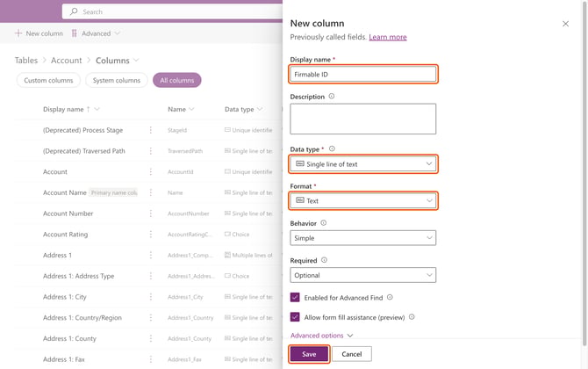Open more options for Address 1 row
The height and width of the screenshot is (369, 588).
151,255
